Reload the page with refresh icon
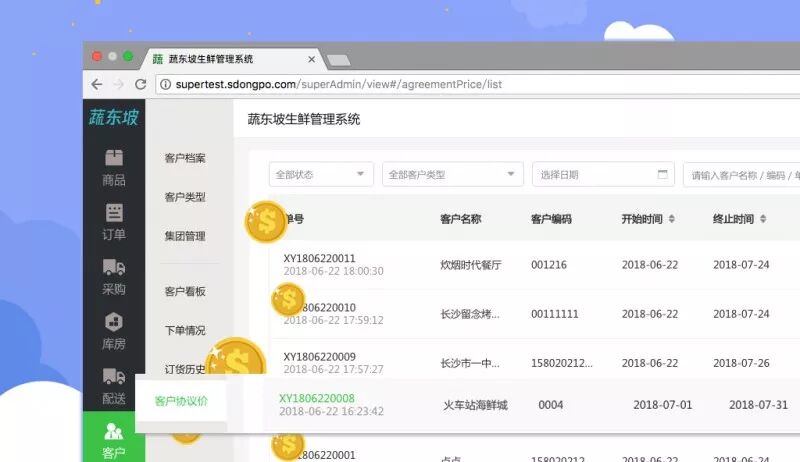This screenshot has width=800, height=462. point(140,84)
